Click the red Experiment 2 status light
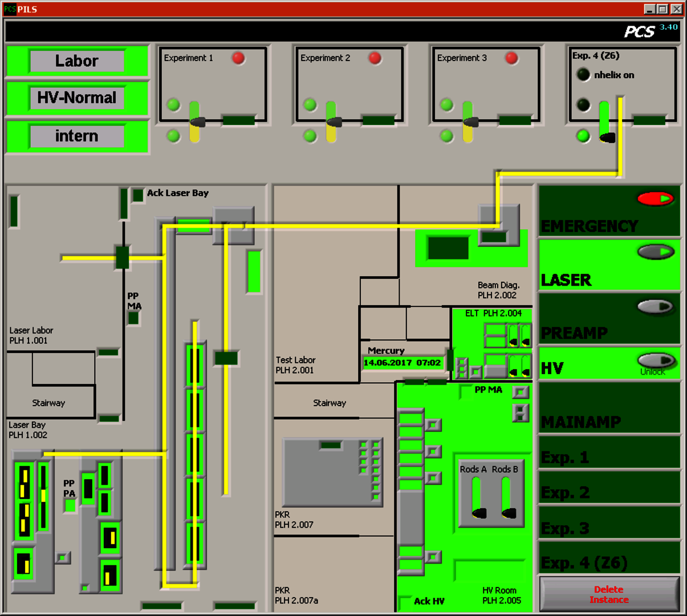The height and width of the screenshot is (616, 687). click(x=375, y=58)
